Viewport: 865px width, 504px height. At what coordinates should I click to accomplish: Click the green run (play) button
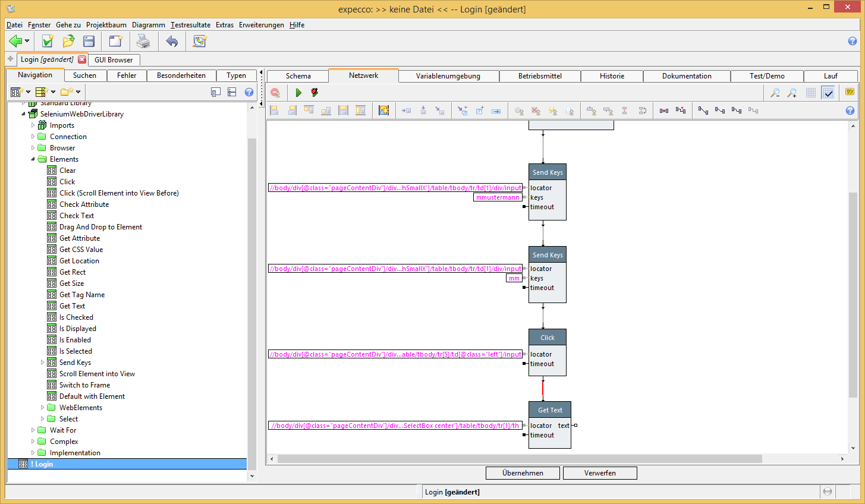pyautogui.click(x=298, y=93)
